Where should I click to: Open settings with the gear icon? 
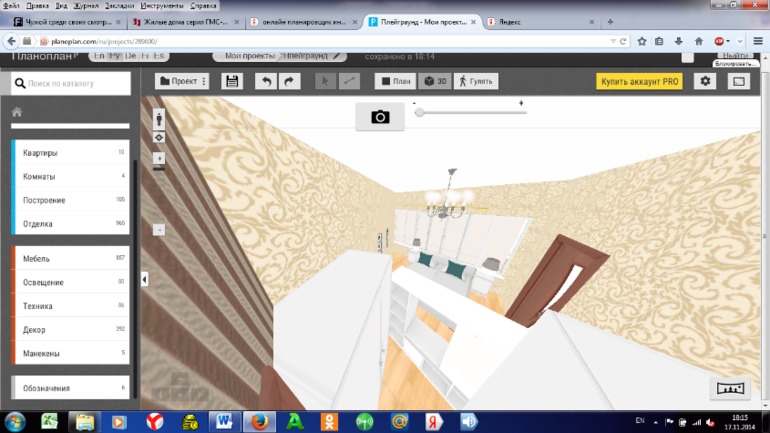click(706, 81)
